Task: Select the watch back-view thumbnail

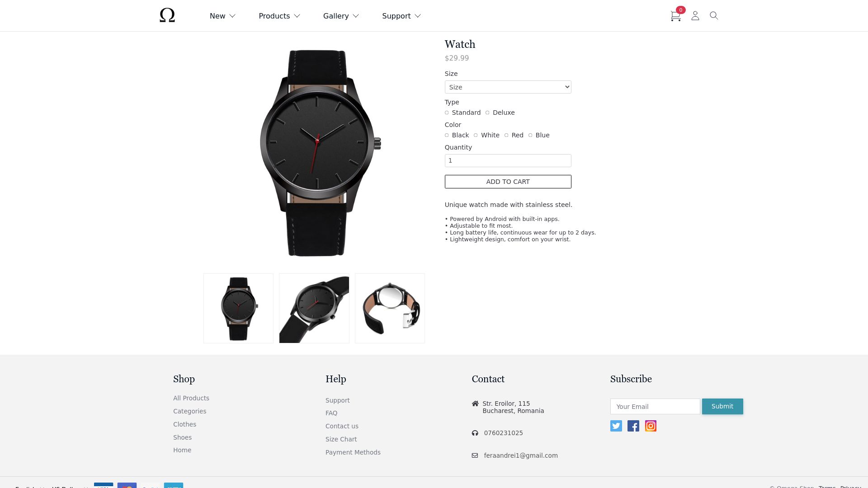Action: [x=390, y=308]
